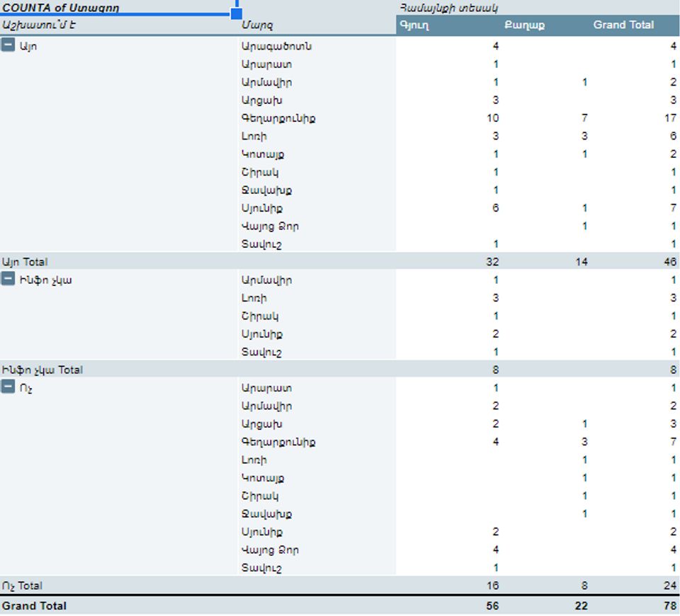Select the Ոչ group label text
Screen dimensions: 680x616
(x=25, y=389)
